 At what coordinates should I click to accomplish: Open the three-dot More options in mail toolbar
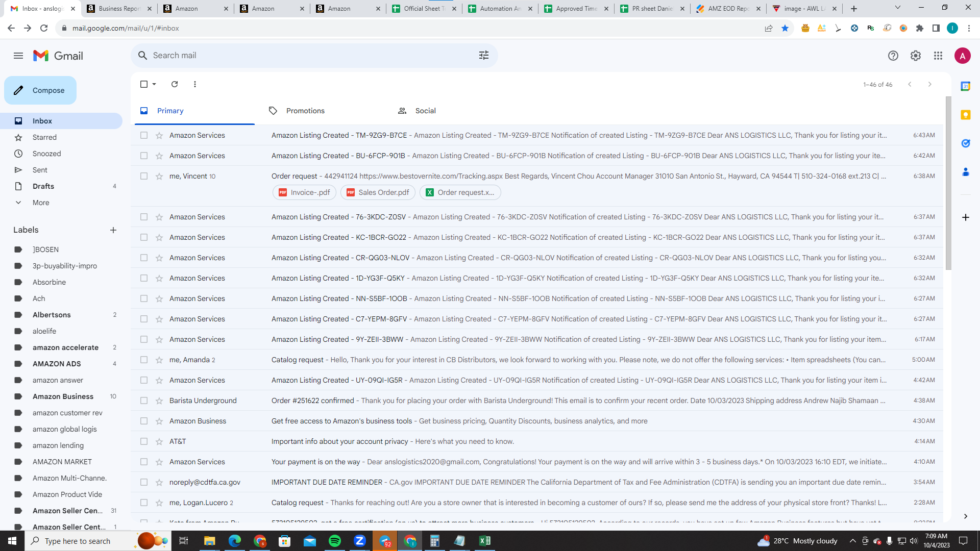click(195, 84)
